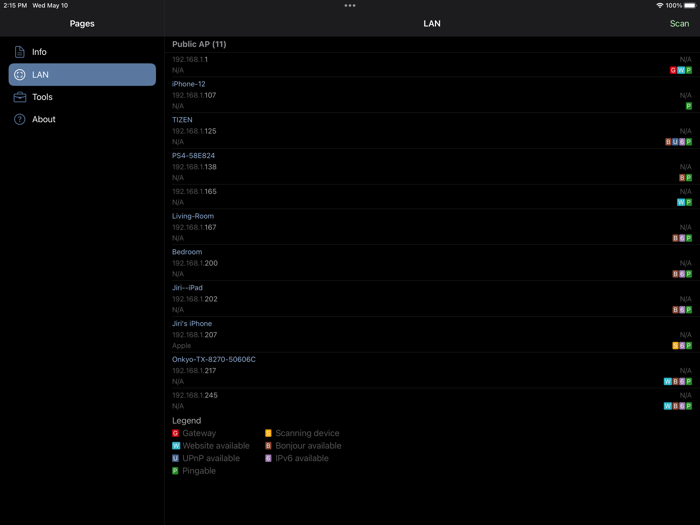700x525 pixels.
Task: Click IPv6 badge on Living-Room row
Action: pyautogui.click(x=682, y=238)
